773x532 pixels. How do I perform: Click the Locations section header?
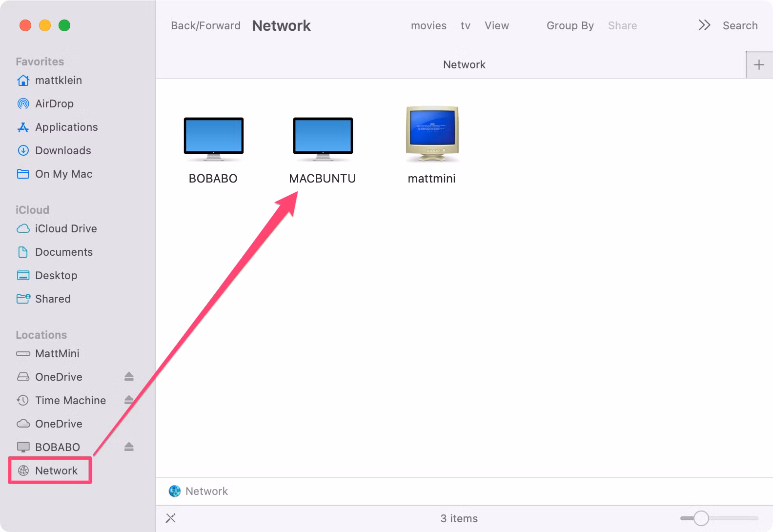click(x=41, y=335)
